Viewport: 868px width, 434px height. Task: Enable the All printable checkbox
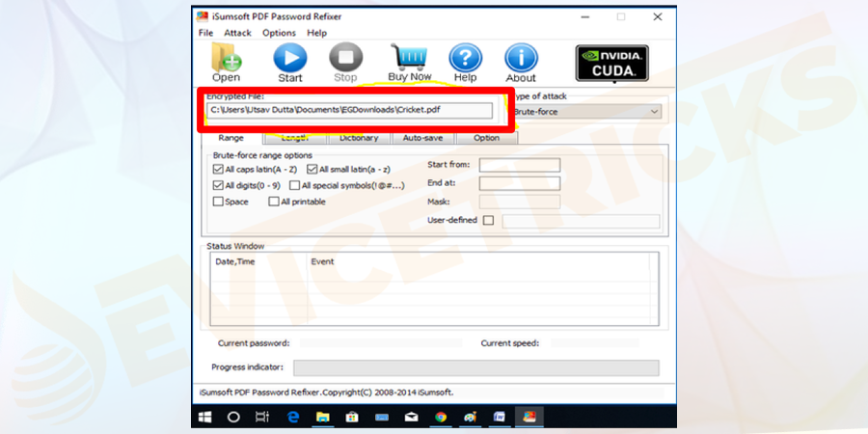274,202
